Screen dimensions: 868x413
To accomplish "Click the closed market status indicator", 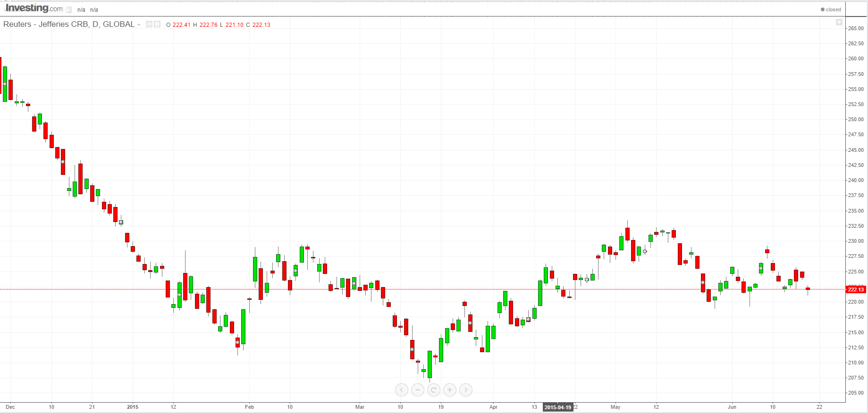I will (x=831, y=9).
